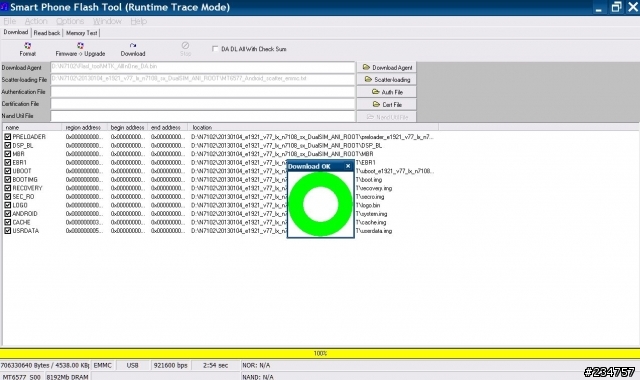Click the 2:54 sec elapsed time
This screenshot has width=640, height=380.
point(216,365)
